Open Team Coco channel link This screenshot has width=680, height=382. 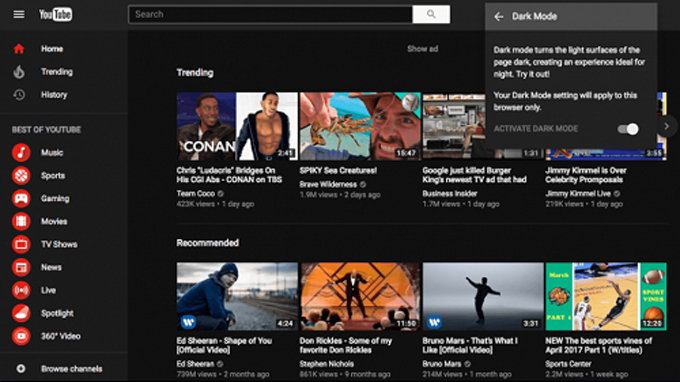[196, 194]
